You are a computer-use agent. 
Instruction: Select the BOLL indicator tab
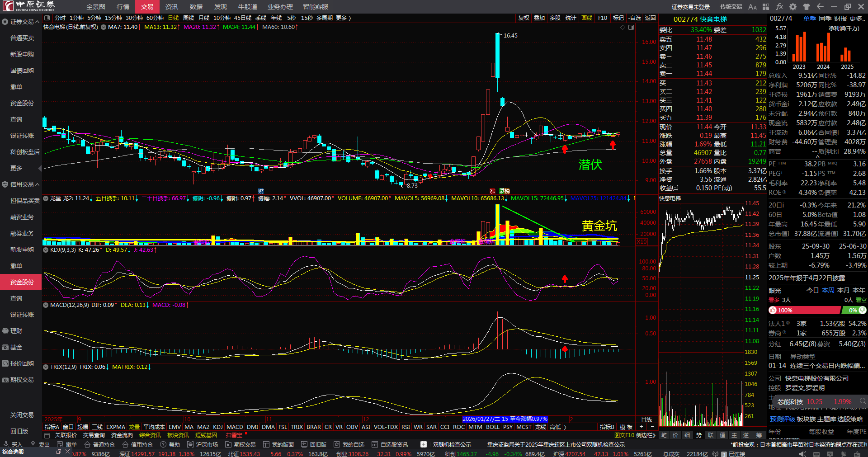click(x=493, y=427)
